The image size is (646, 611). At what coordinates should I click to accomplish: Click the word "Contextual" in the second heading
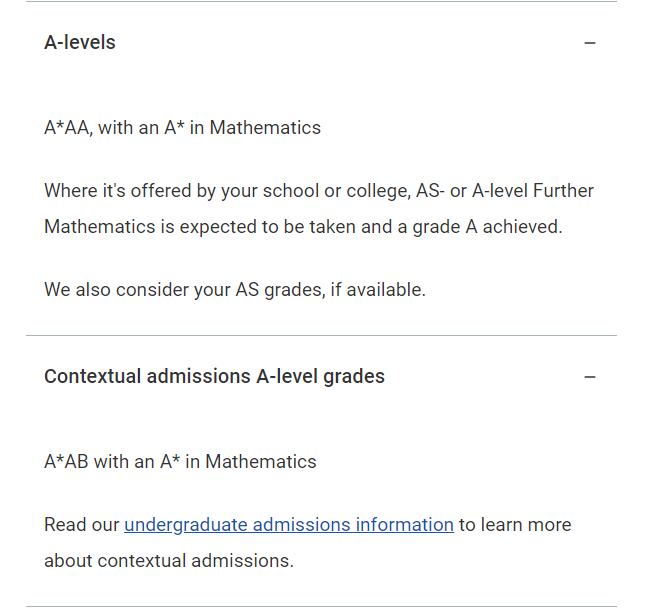(x=93, y=377)
